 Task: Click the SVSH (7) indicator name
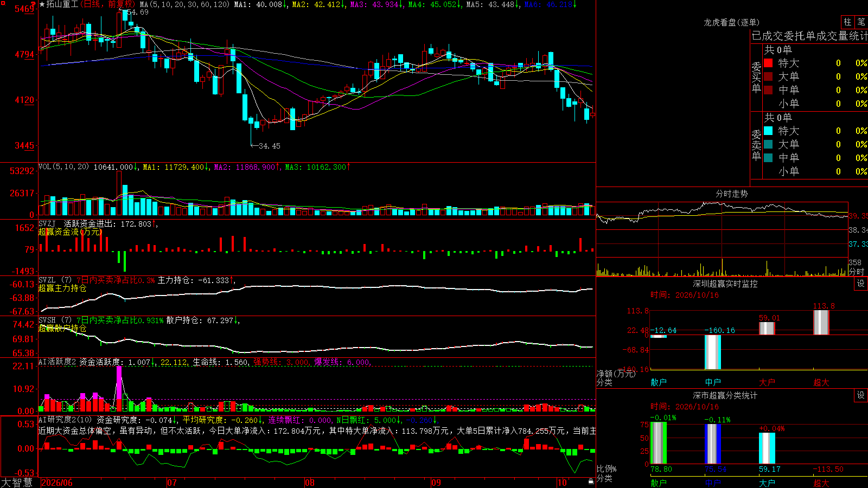click(55, 320)
